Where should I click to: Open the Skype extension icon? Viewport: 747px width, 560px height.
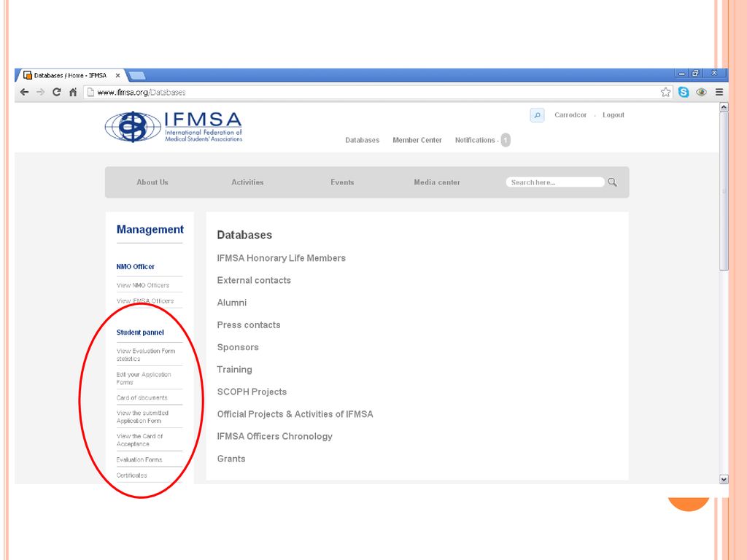pos(684,93)
